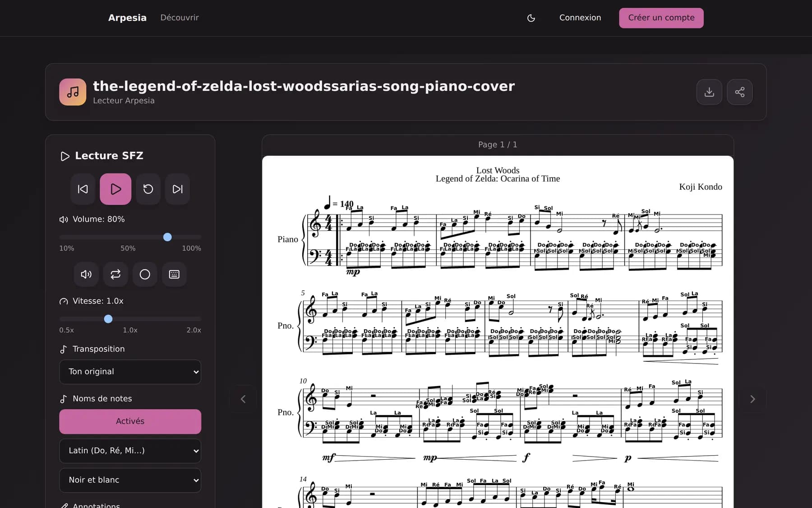Toggle the loop repeat button

point(115,274)
